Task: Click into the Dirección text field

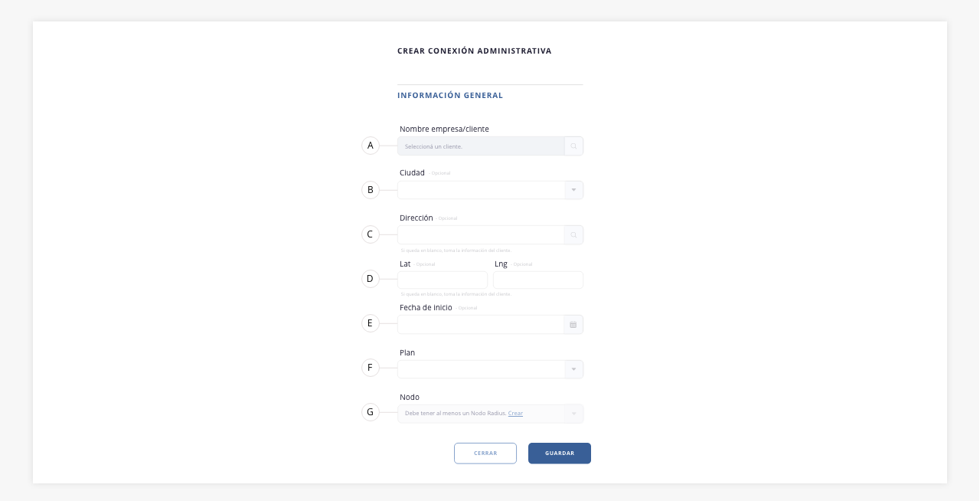Action: tap(481, 235)
